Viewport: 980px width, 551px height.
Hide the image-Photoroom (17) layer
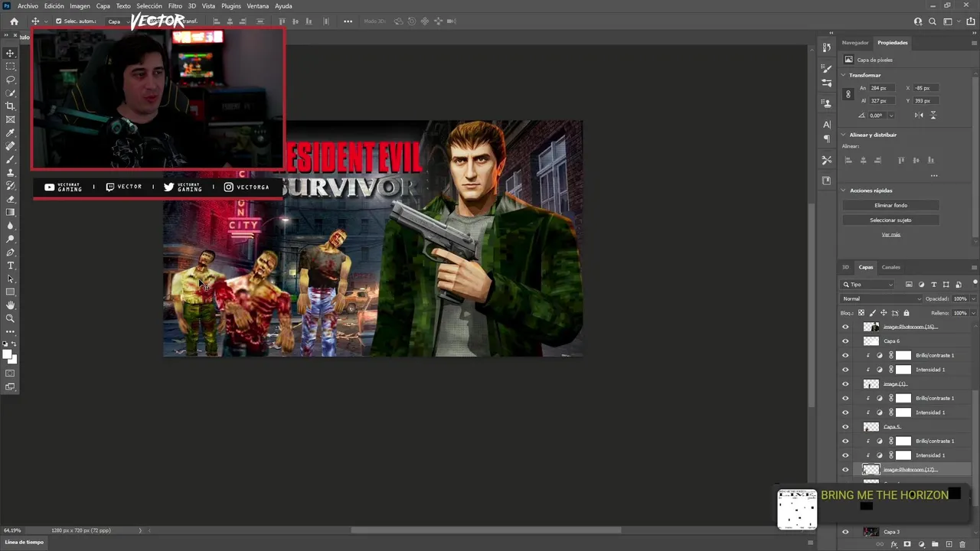coord(845,470)
